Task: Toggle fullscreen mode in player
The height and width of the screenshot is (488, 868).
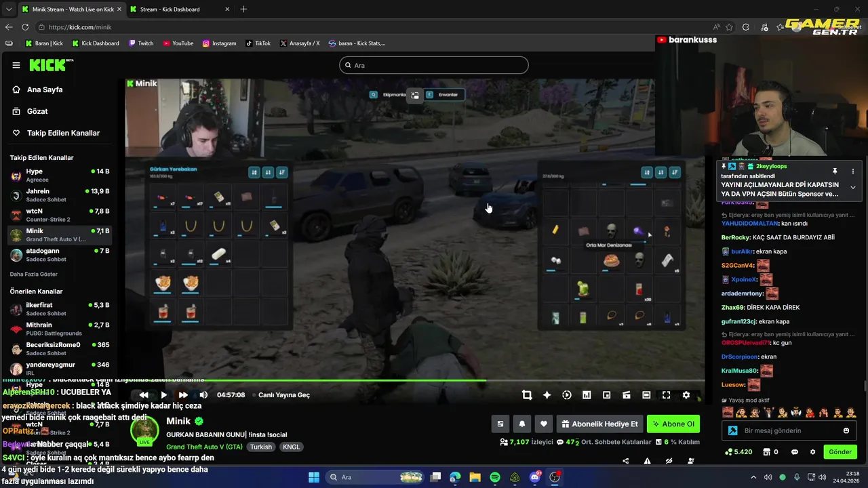Action: (666, 395)
